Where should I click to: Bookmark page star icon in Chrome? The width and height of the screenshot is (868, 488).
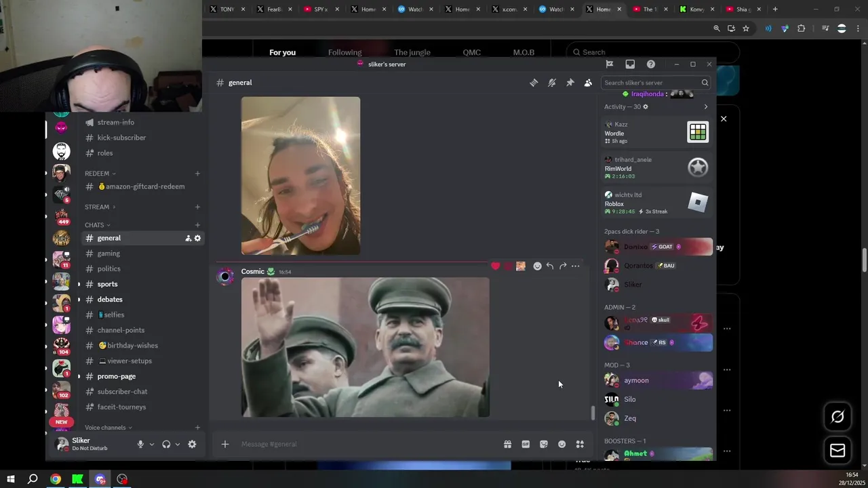pyautogui.click(x=746, y=28)
